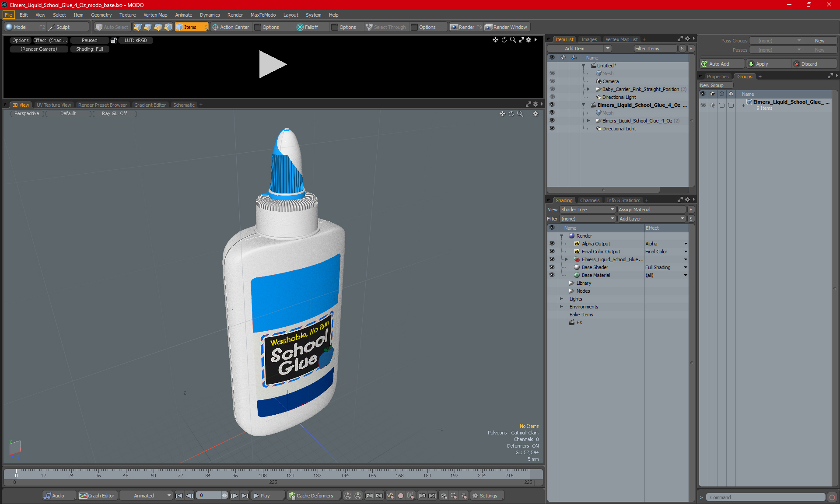Open the Geometry menu
Screen dimensions: 840x504
click(x=101, y=15)
